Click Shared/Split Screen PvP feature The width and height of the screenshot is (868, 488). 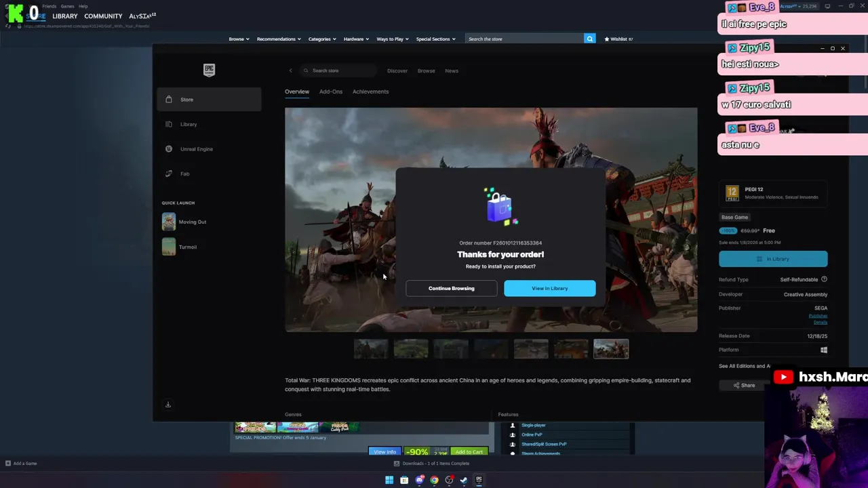[544, 444]
